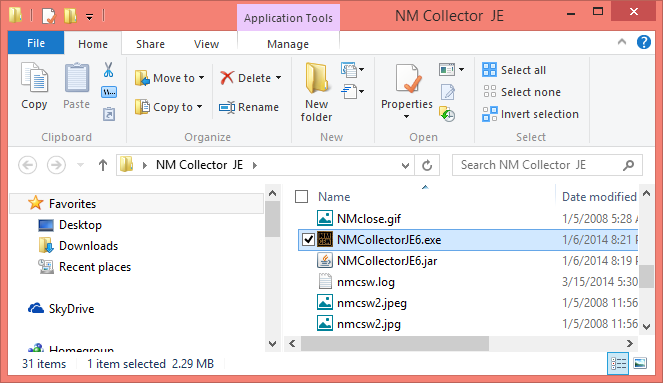Click the search magnifier icon

pos(629,165)
